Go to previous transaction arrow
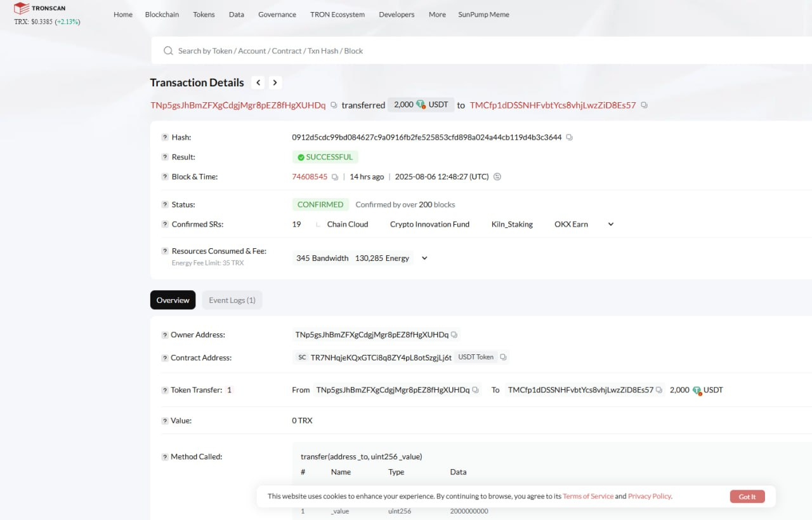Screen dimensions: 812x520 click(258, 83)
